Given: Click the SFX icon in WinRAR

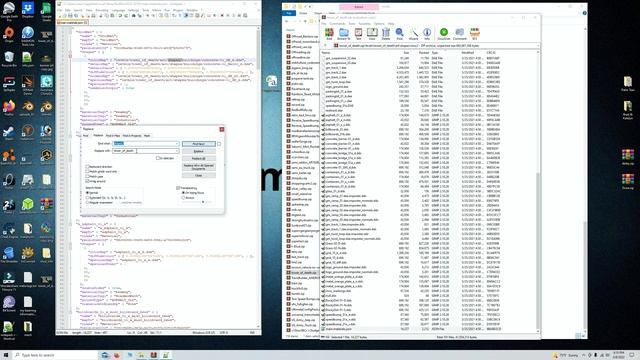Looking at the screenshot, I should click(475, 33).
